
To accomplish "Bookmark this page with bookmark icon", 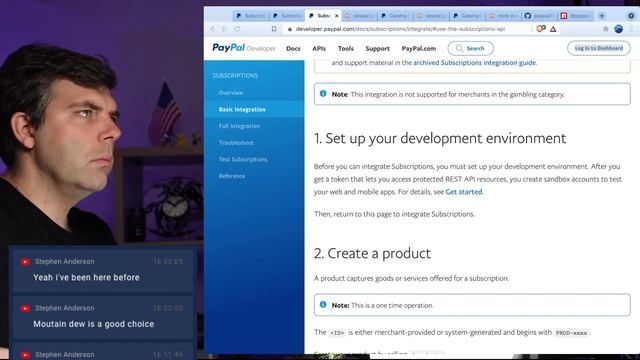I will coord(274,29).
